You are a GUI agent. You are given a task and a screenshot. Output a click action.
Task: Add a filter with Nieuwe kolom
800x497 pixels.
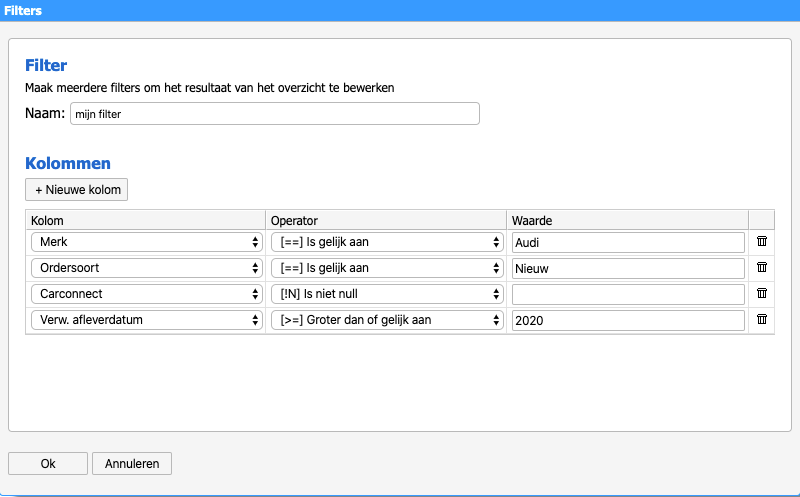pos(77,190)
